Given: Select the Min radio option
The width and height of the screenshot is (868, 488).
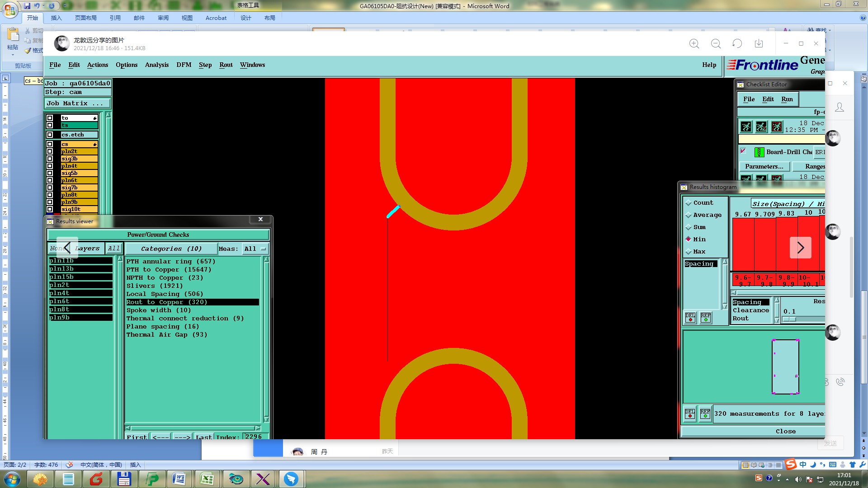Looking at the screenshot, I should click(x=689, y=239).
